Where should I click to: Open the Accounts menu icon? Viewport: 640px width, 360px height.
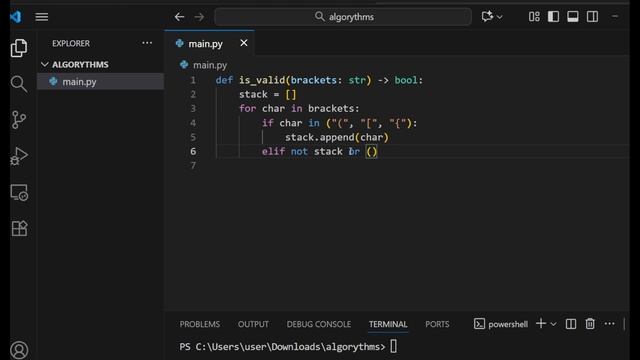pyautogui.click(x=19, y=350)
